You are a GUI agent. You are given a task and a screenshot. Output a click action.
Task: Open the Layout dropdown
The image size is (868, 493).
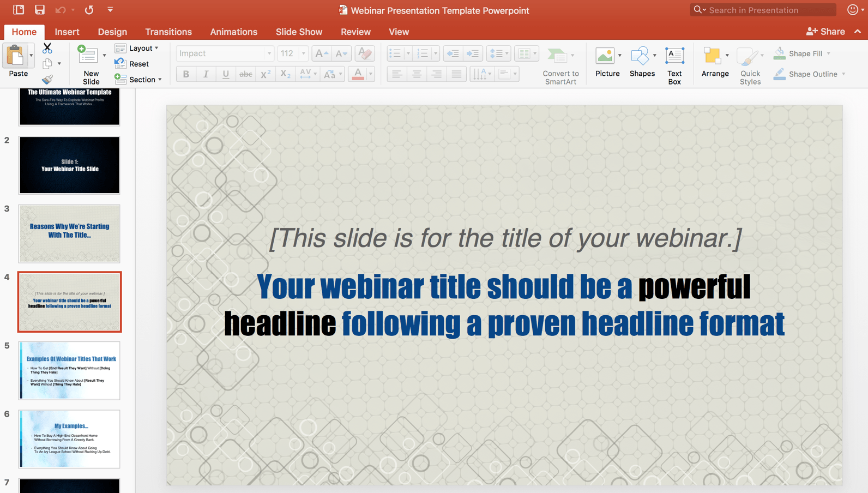[x=137, y=48]
